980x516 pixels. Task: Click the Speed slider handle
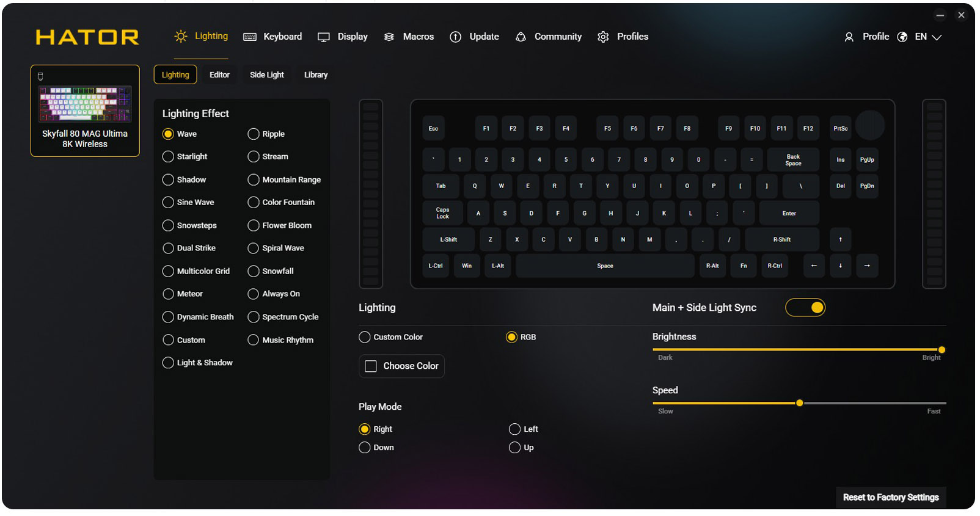(799, 404)
